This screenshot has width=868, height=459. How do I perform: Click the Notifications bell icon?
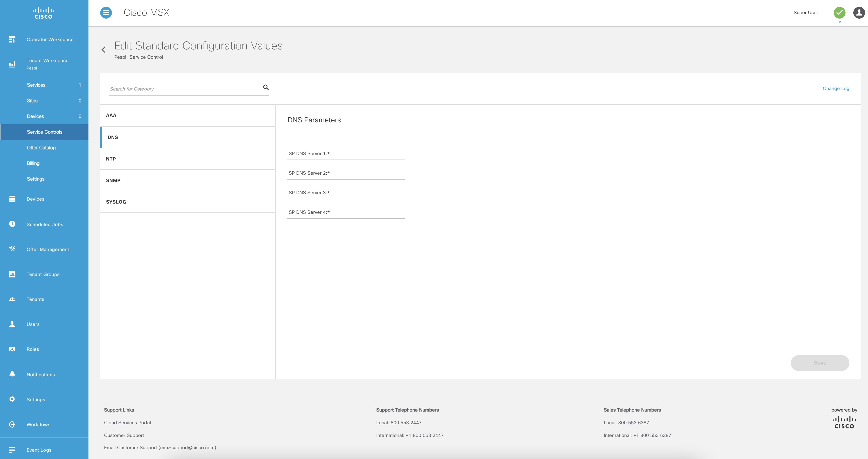tap(13, 374)
